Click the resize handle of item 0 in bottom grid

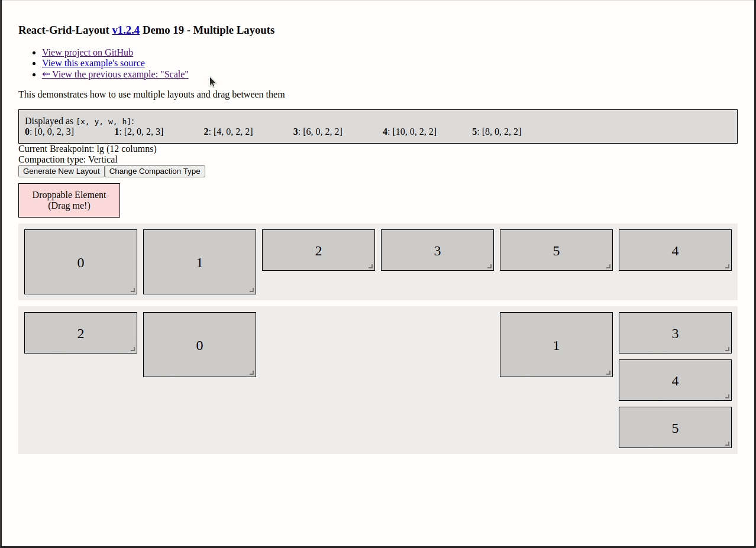(251, 372)
